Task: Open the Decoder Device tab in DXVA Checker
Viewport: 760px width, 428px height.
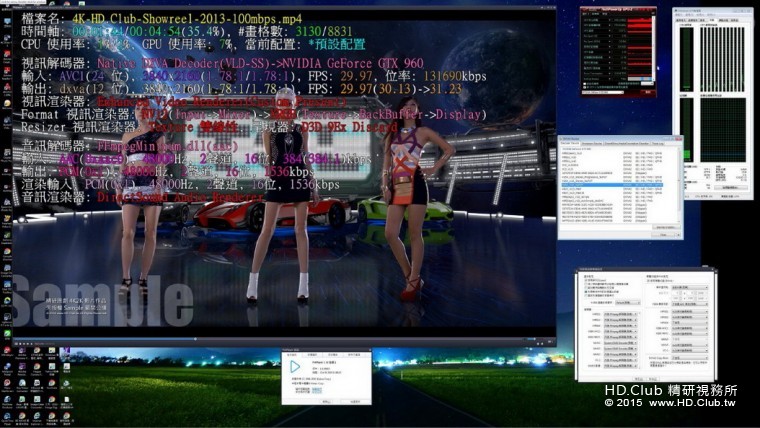Action: pos(570,143)
